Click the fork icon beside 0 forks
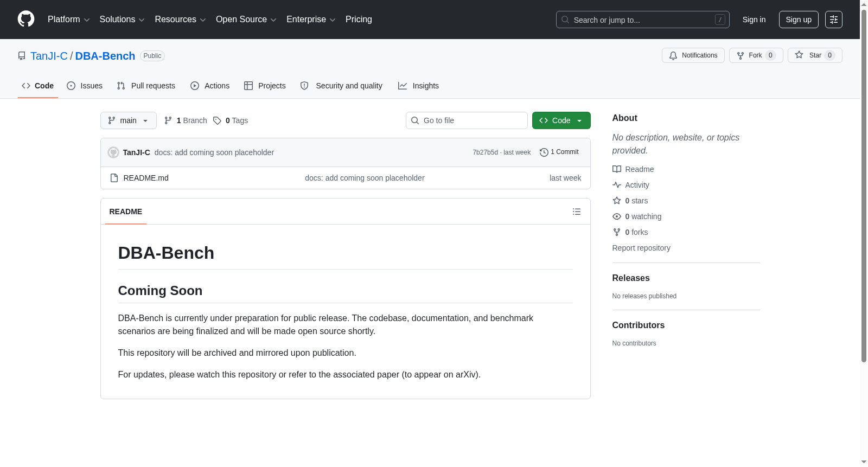868x467 pixels. (x=617, y=232)
